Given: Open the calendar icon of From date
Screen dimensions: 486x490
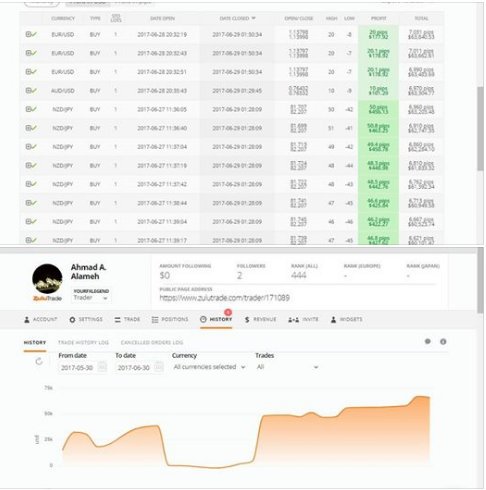Looking at the screenshot, I should 102,367.
